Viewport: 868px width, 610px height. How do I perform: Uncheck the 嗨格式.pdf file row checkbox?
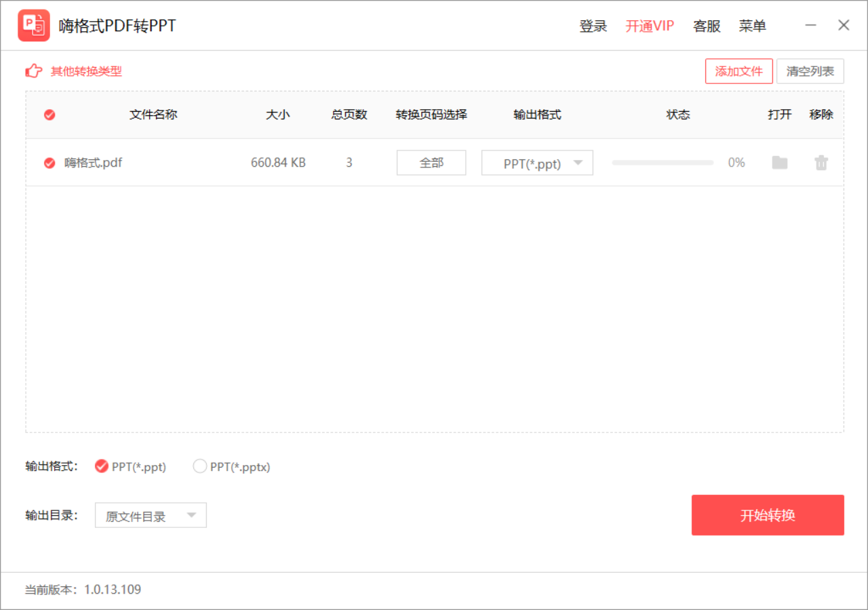(50, 163)
